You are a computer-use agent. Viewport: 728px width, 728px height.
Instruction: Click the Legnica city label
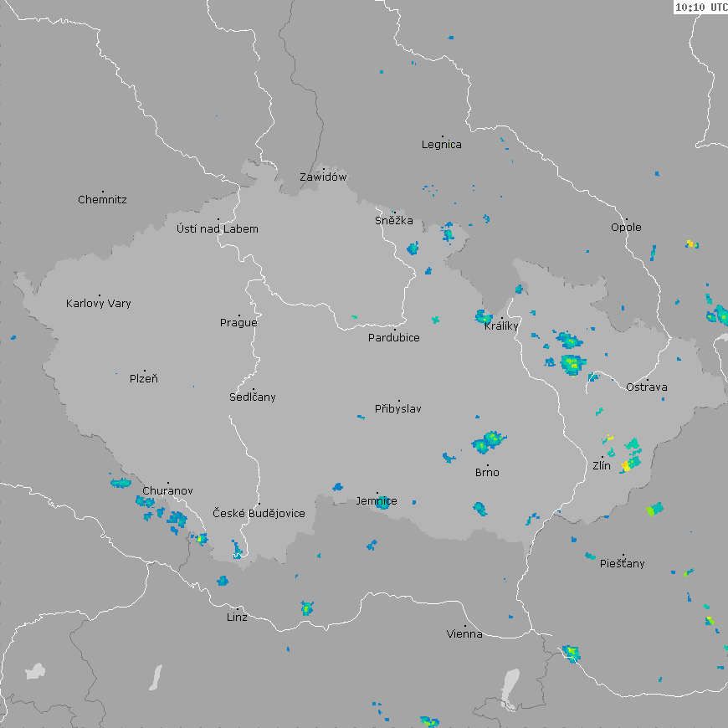point(441,145)
